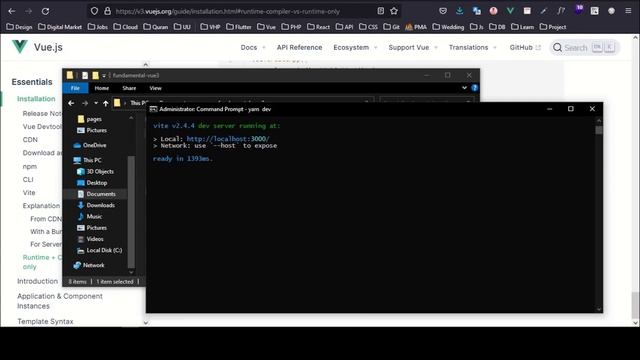
Task: Click the File Explorer back arrow
Action: tap(71, 103)
